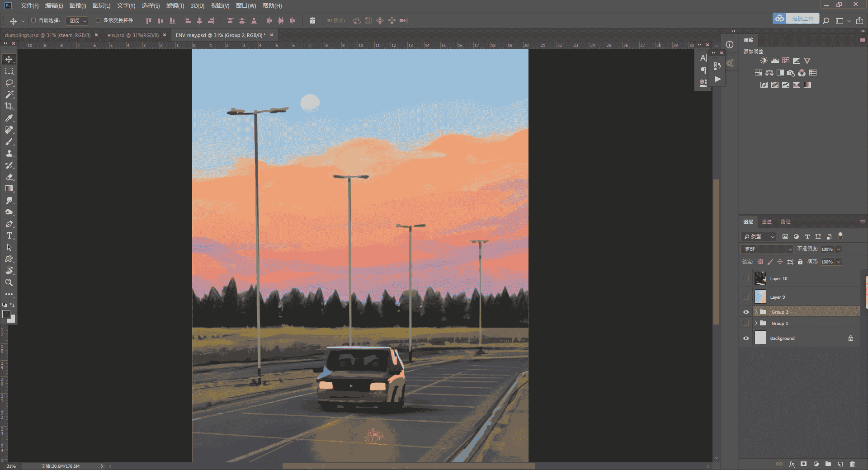Select the Rectangular Marquee tool
The width and height of the screenshot is (868, 470).
[9, 71]
